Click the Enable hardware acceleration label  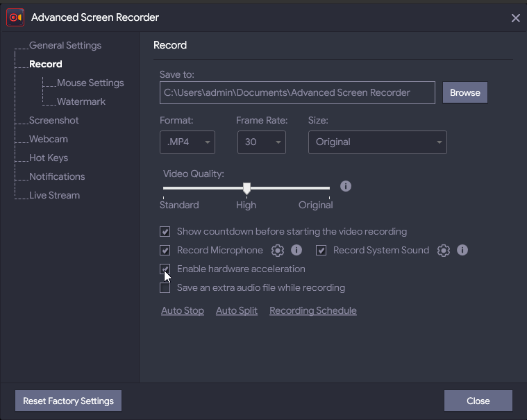pos(241,269)
